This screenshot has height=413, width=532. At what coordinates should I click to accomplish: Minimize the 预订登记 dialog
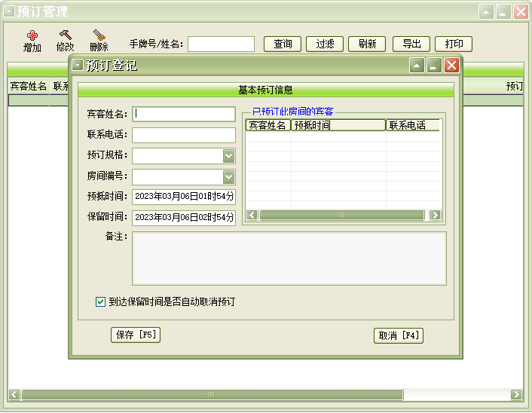(x=434, y=65)
